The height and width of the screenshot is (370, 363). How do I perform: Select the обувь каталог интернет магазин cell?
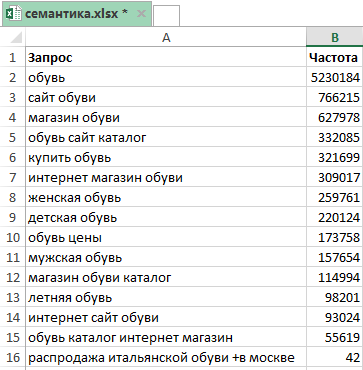(x=166, y=337)
